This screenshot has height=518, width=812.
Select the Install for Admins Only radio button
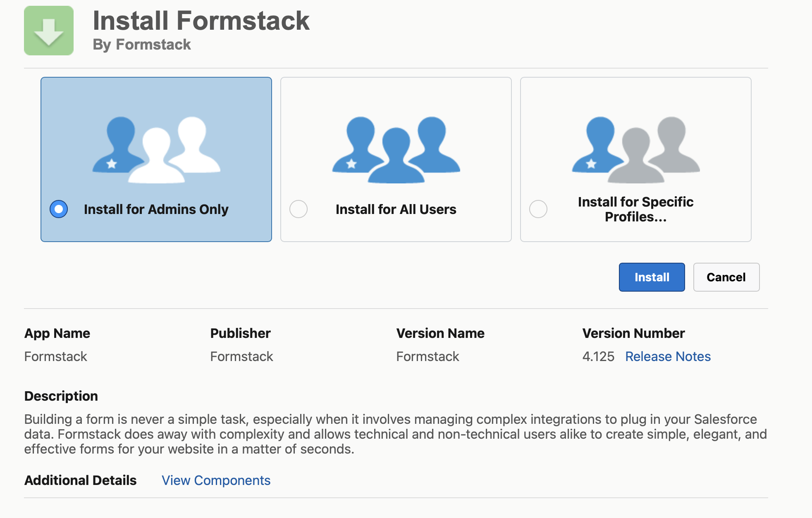(59, 209)
